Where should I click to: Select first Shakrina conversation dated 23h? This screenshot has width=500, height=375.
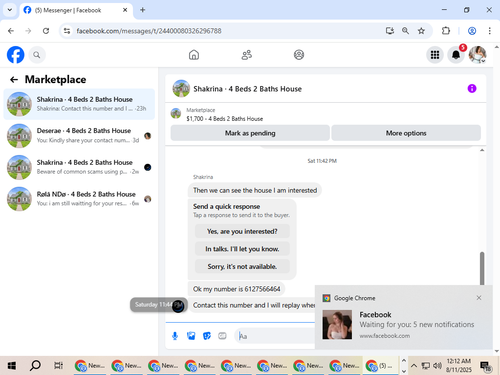coord(79,104)
